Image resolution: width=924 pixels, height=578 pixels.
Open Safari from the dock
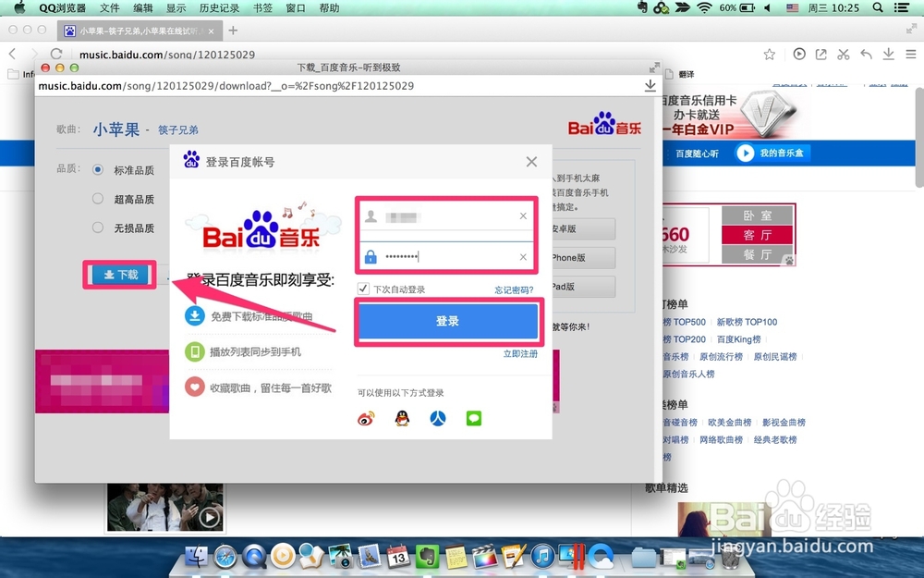tap(225, 556)
